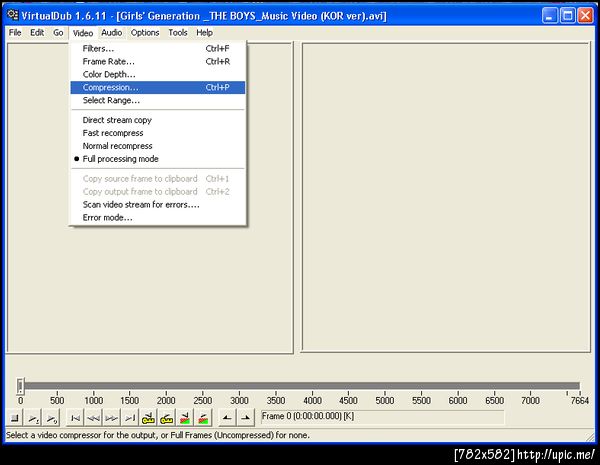Set the selection end mark-out

pos(246,418)
